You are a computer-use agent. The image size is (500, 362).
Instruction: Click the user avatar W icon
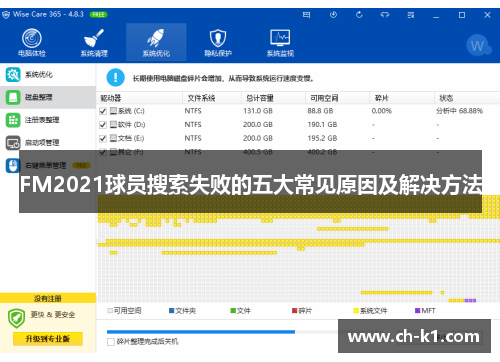[478, 45]
